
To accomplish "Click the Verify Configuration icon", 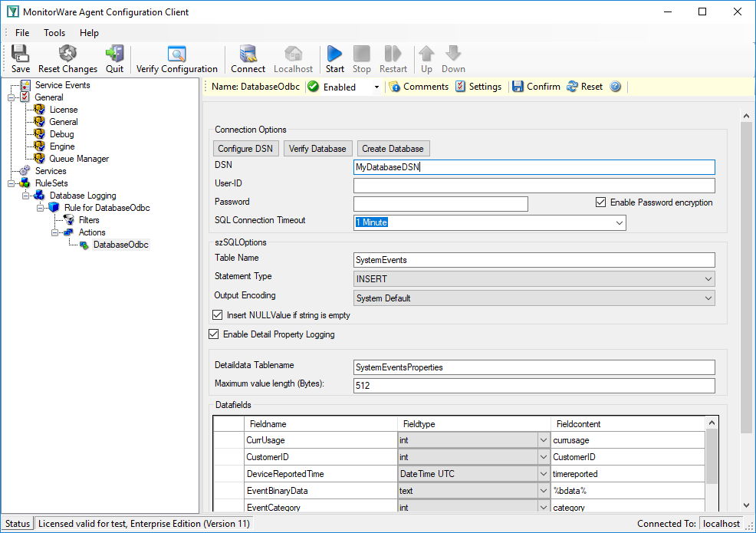I will tap(176, 54).
